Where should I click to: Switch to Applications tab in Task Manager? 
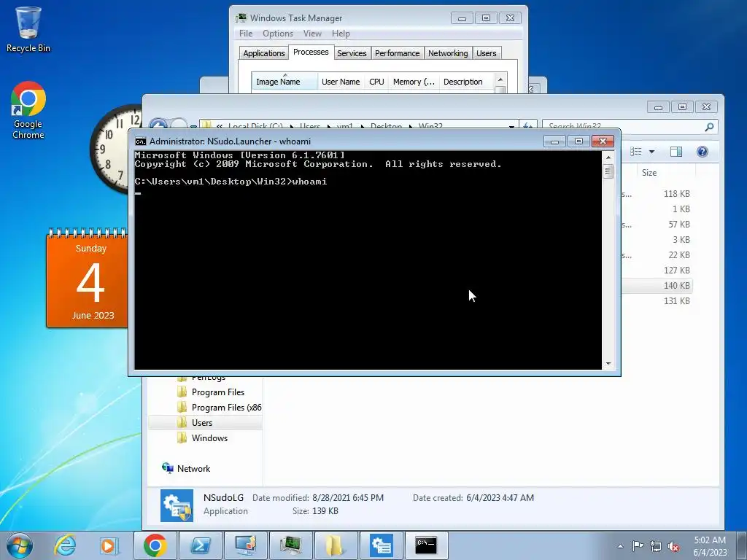263,53
